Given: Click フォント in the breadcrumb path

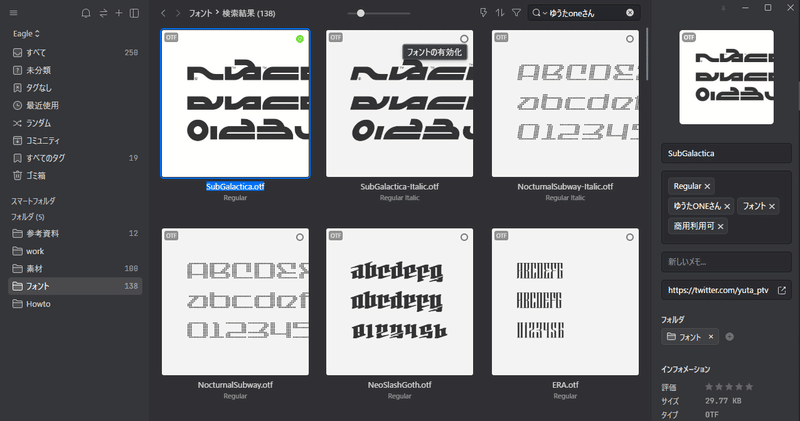Looking at the screenshot, I should pos(200,13).
